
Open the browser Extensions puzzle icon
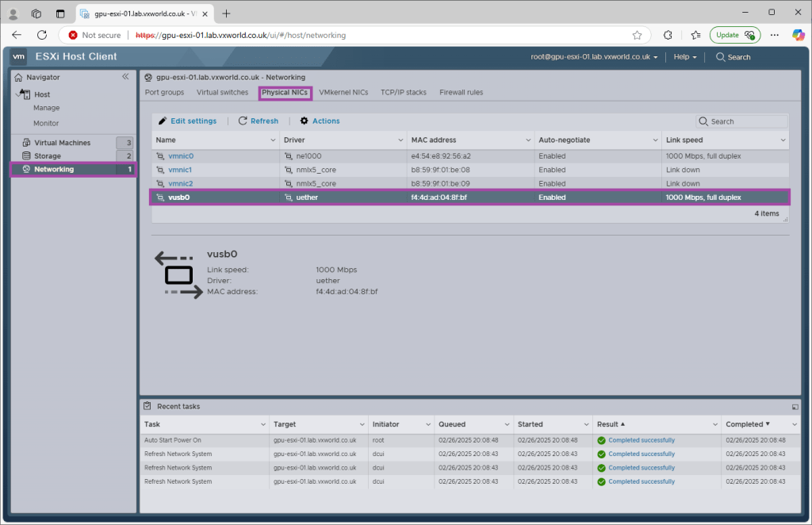pos(668,35)
